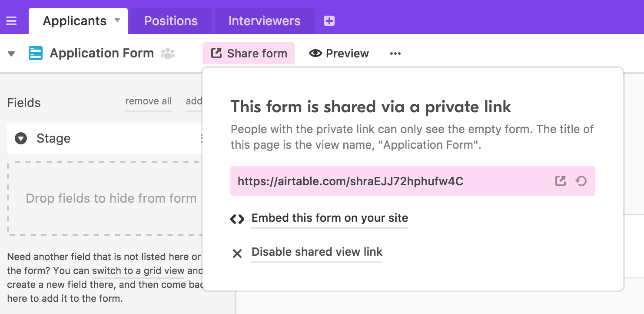
Task: Open the hamburger menu icon
Action: click(x=11, y=21)
